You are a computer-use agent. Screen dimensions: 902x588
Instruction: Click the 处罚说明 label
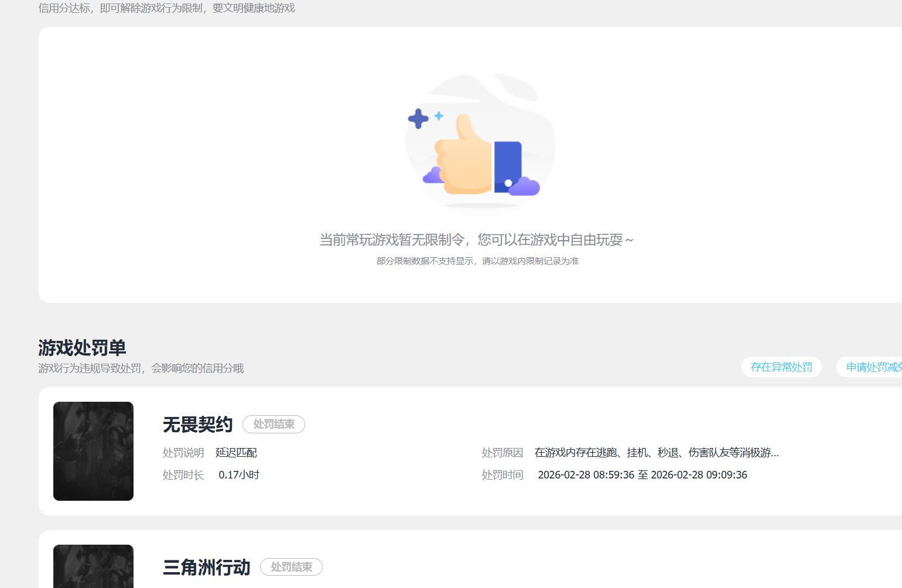click(x=183, y=453)
